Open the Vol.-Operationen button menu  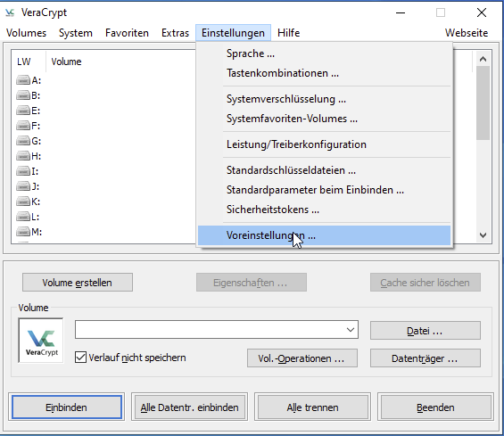click(x=302, y=358)
